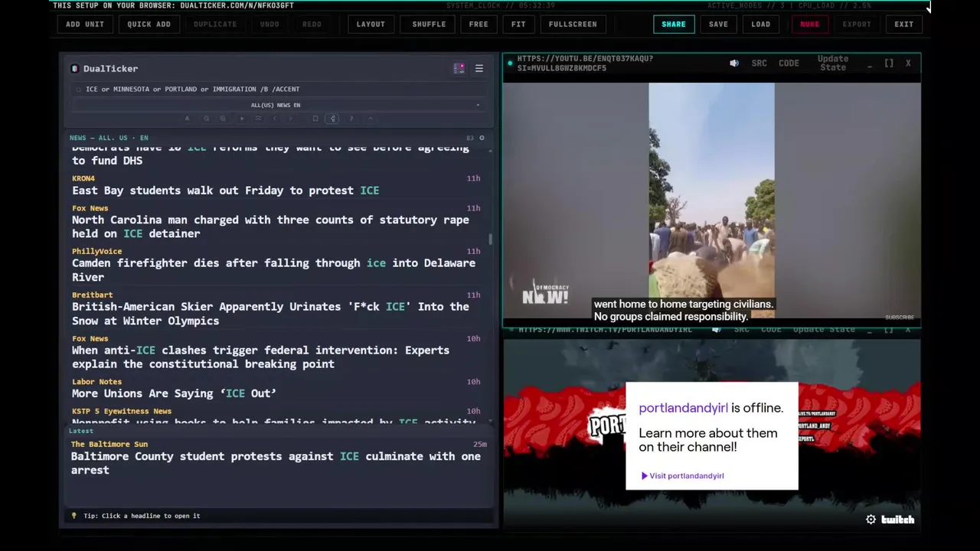Toggle the red NUKE button
980x551 pixels.
tap(809, 24)
